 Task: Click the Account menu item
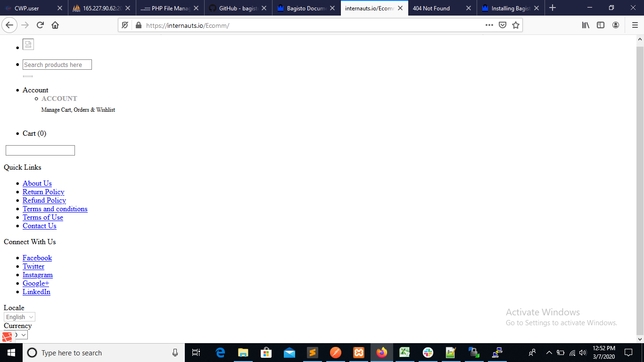35,90
